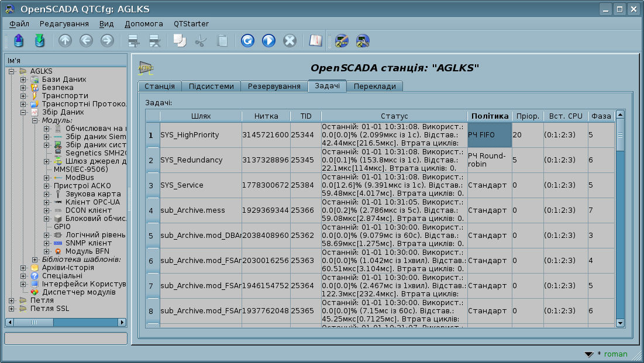This screenshot has height=363, width=644.
Task: Click the scissors Cut icon
Action: click(x=201, y=41)
